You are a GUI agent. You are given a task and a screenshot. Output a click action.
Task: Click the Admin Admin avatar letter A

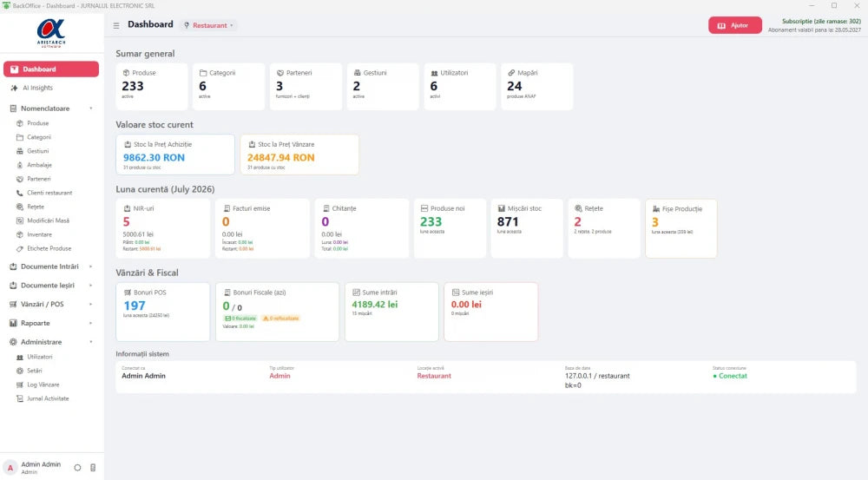coord(10,468)
